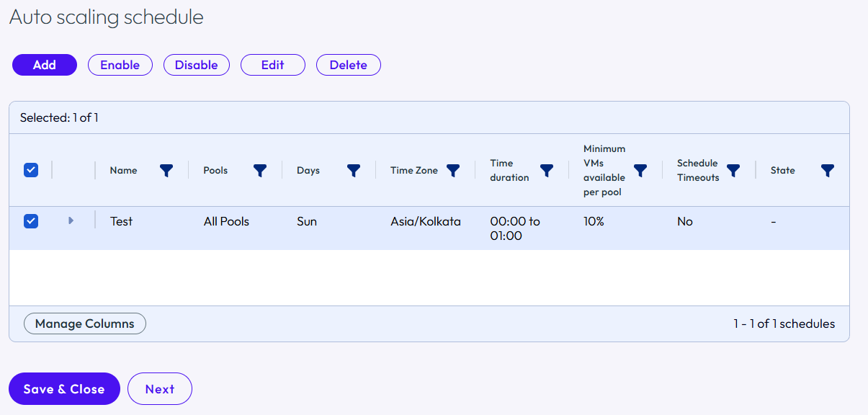Click Save & Close
This screenshot has width=868, height=415.
pos(64,389)
